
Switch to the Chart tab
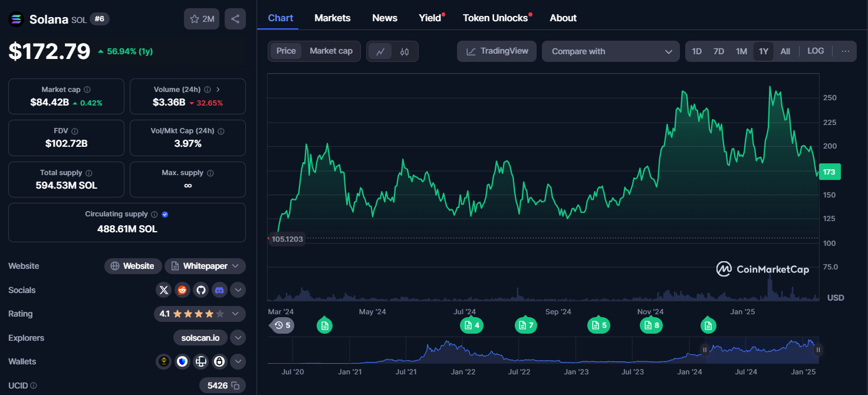(x=280, y=18)
